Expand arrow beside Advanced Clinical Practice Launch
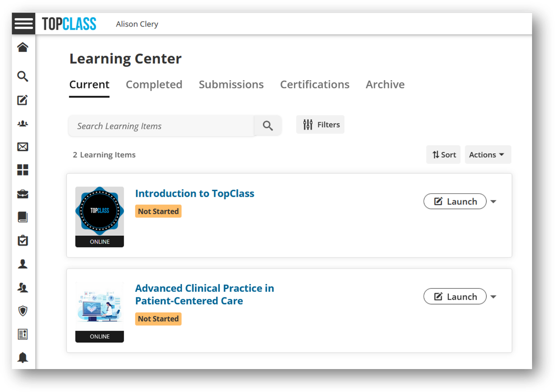The width and height of the screenshot is (555, 392). [494, 297]
